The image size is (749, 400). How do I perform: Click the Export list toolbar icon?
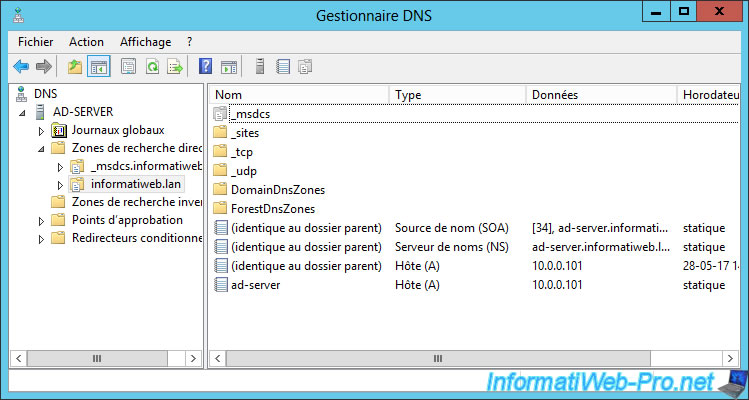click(175, 67)
